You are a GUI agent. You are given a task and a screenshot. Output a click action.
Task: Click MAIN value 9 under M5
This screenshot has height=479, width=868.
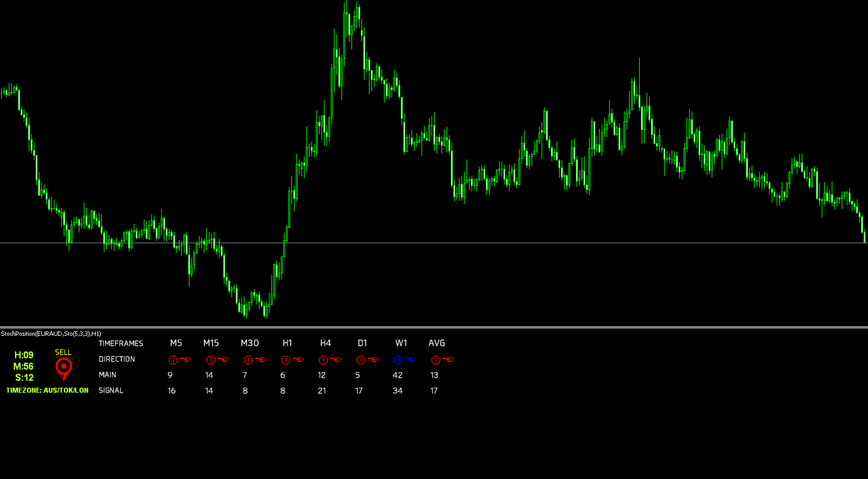[170, 375]
